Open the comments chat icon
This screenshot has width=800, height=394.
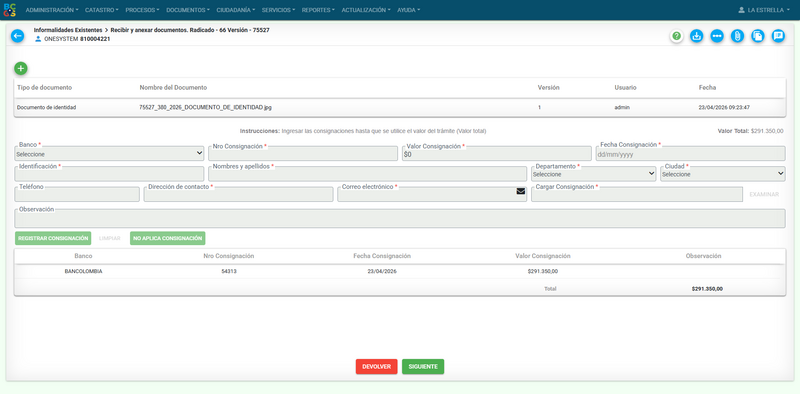pyautogui.click(x=778, y=36)
